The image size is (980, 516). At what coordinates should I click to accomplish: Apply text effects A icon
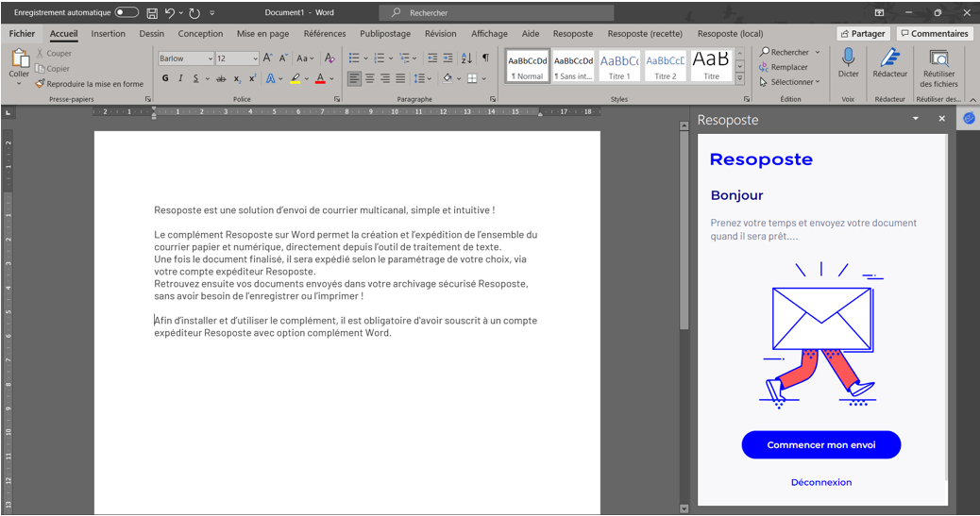click(271, 78)
